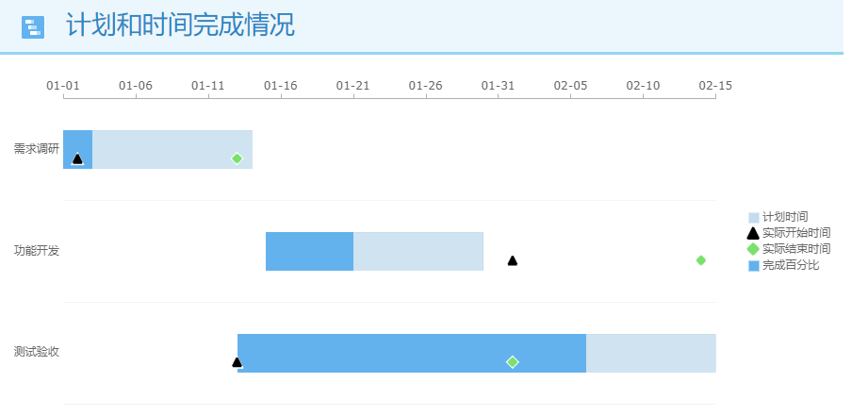Toggle 完成百分比 legend entry
This screenshot has height=416, width=868.
(x=783, y=265)
